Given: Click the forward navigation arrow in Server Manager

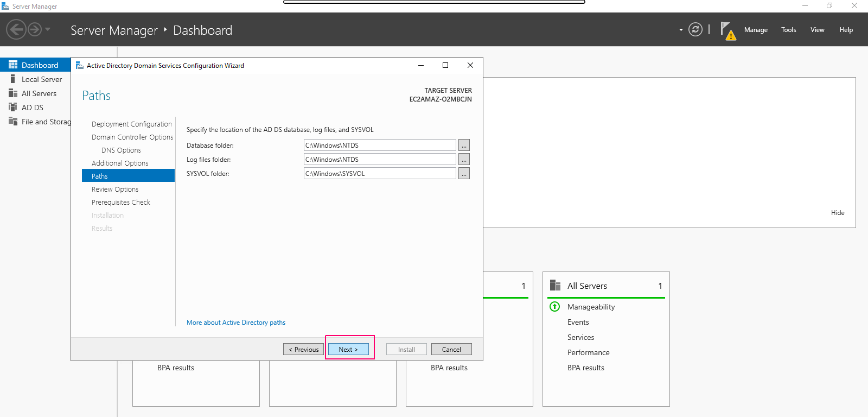Looking at the screenshot, I should (35, 29).
